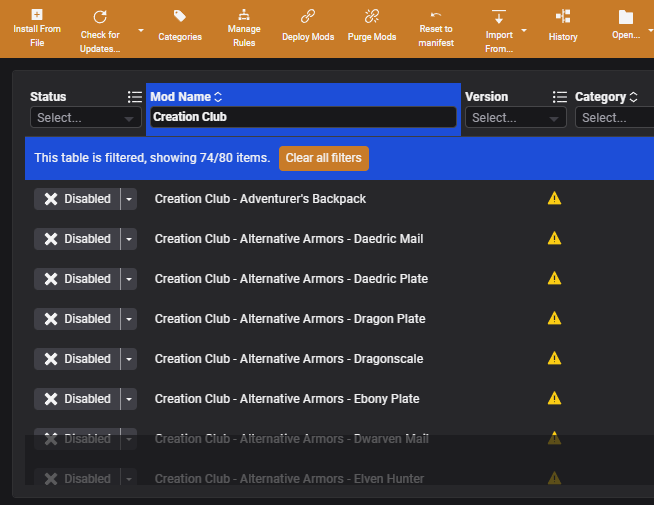The width and height of the screenshot is (654, 505).
Task: Click warning icon for Ebony Plate
Action: [554, 398]
